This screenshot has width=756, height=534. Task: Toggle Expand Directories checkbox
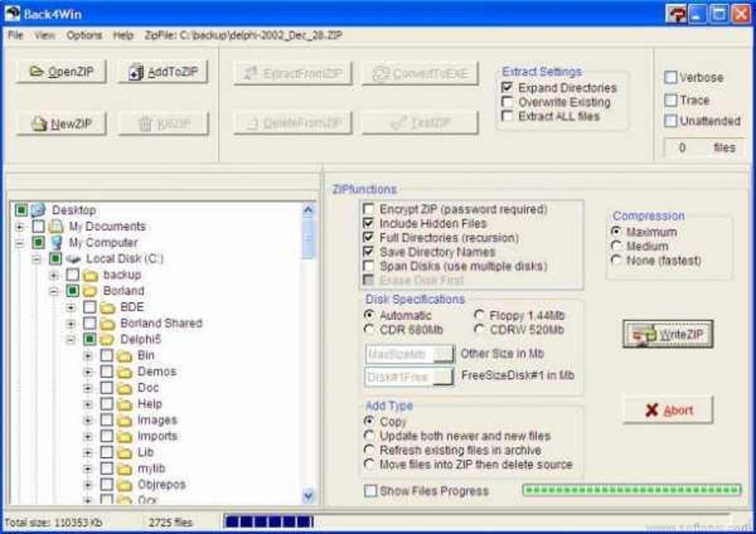coord(507,87)
